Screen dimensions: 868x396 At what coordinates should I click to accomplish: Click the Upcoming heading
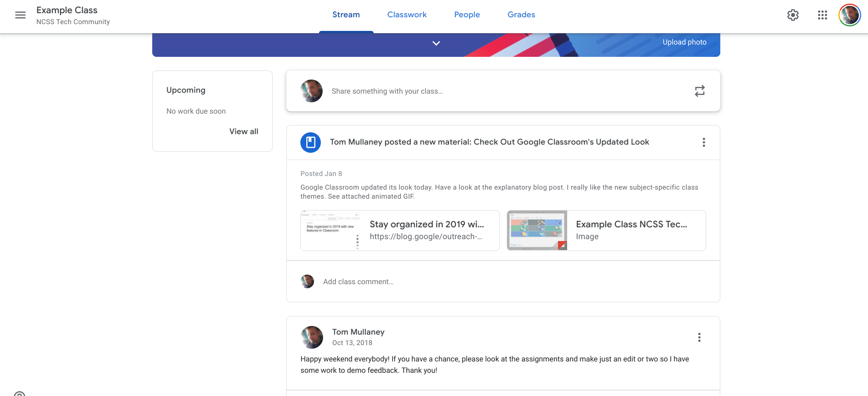[x=186, y=90]
